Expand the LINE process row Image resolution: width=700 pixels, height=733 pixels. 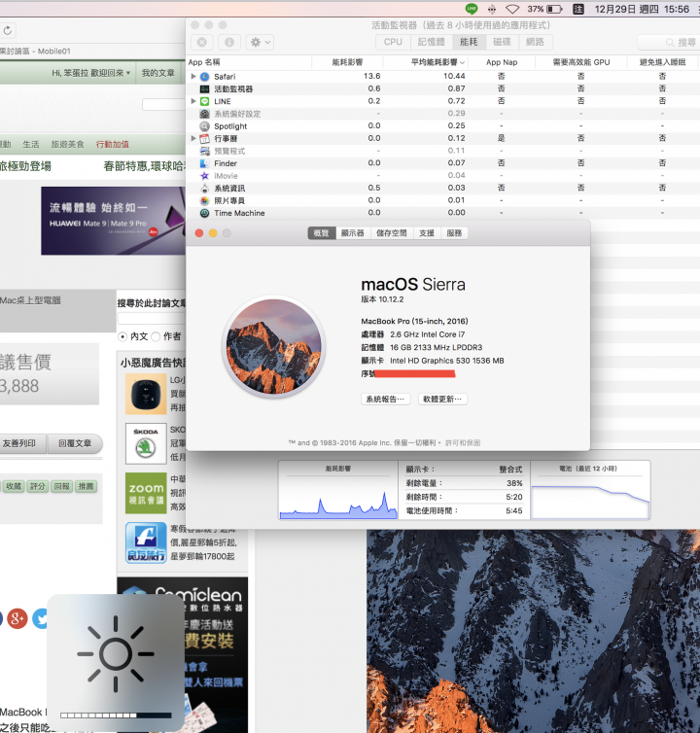click(193, 101)
